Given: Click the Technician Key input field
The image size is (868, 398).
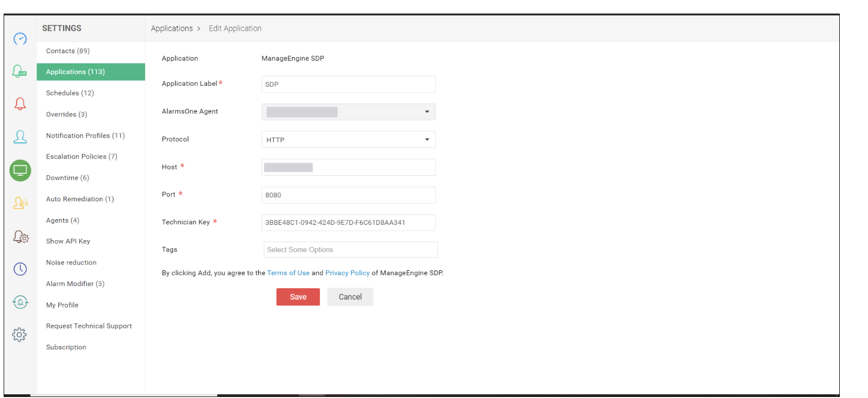Looking at the screenshot, I should click(x=348, y=223).
